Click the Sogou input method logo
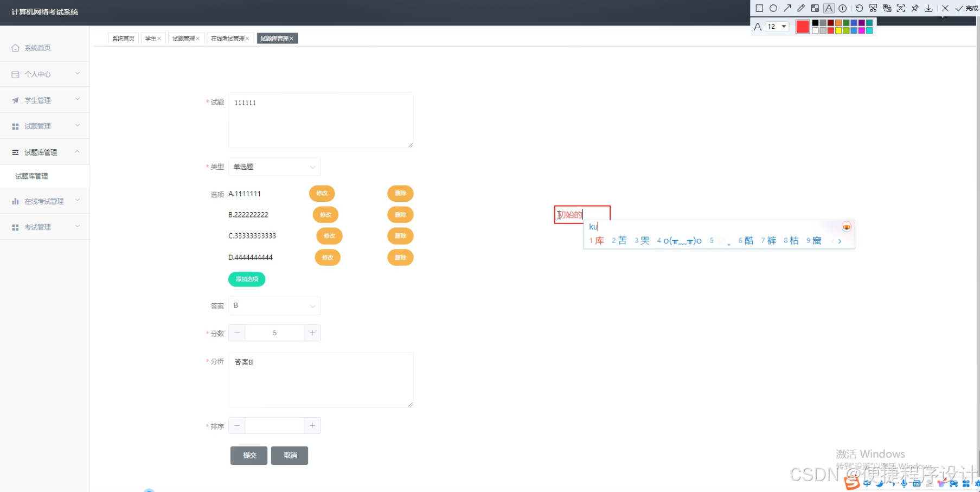The height and width of the screenshot is (492, 980). tap(852, 482)
